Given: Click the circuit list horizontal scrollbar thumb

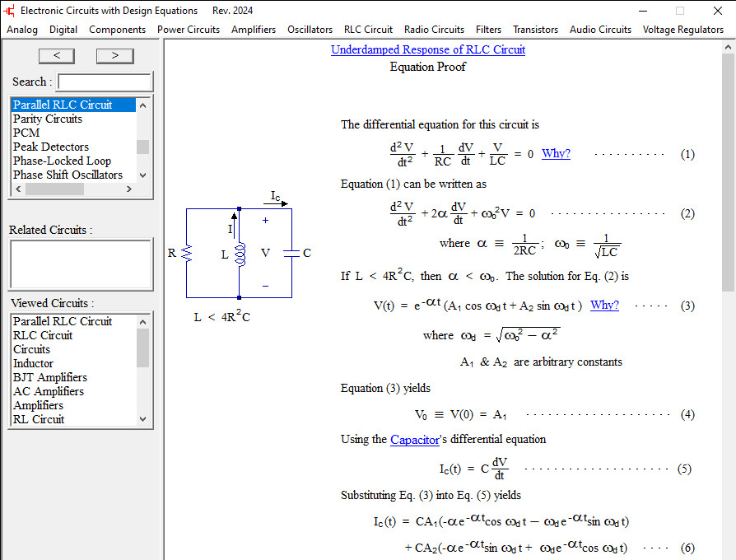Looking at the screenshot, I should [x=55, y=189].
